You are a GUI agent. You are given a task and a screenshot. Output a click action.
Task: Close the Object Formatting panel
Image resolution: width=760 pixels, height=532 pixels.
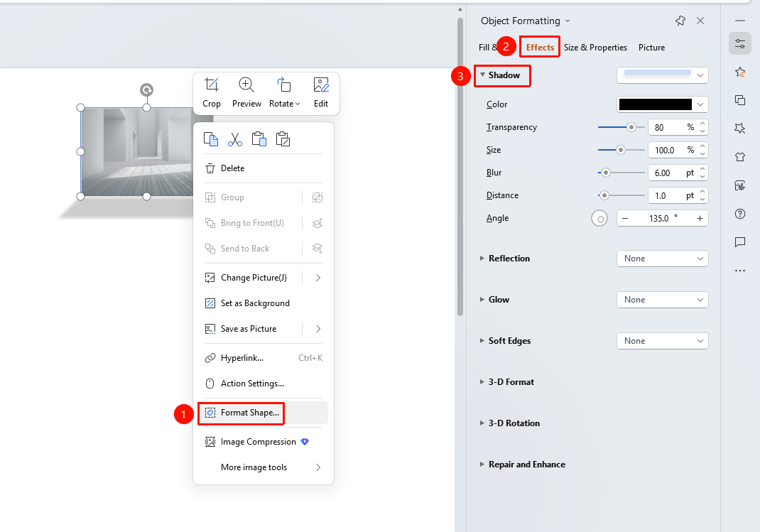pyautogui.click(x=700, y=21)
